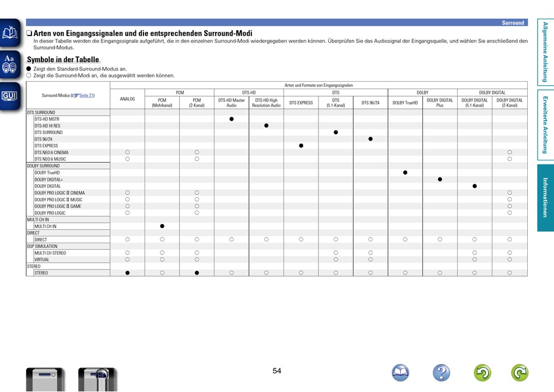Click the Surround header label

coord(513,23)
